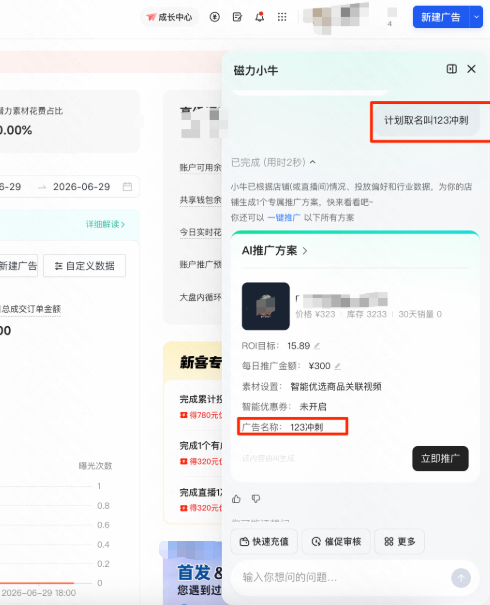
Task: Click the 总成交订单金额 metric label
Action: point(30,309)
